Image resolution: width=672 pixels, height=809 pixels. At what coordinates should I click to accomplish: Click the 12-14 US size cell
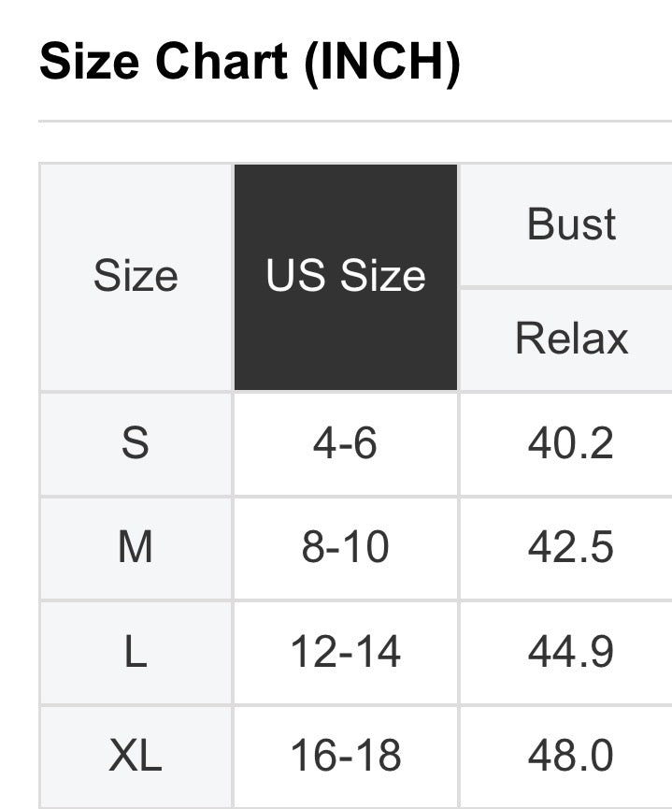pos(345,652)
